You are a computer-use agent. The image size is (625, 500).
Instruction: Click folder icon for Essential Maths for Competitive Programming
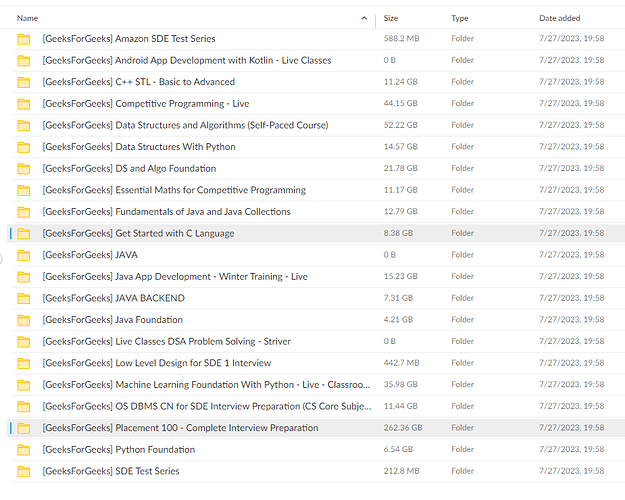(x=24, y=190)
